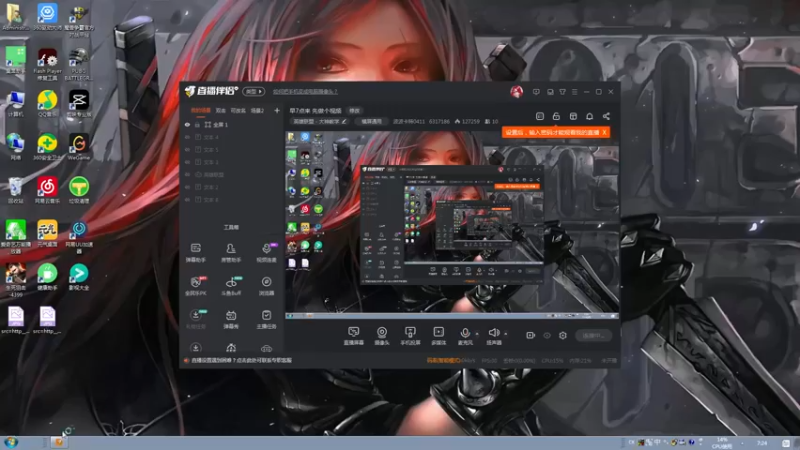Image resolution: width=800 pixels, height=450 pixels.
Task: Toggle visibility eye for 文本 4 source
Action: click(187, 137)
